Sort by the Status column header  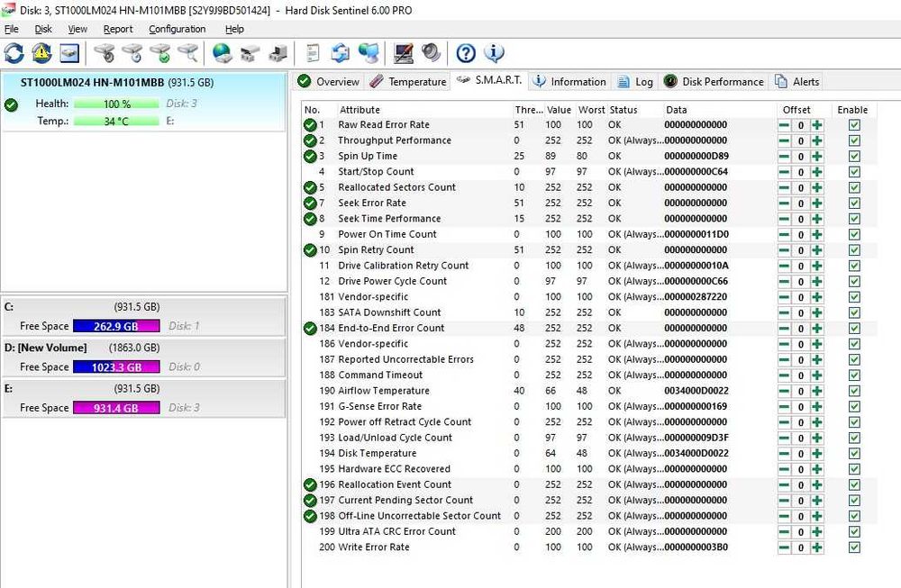pyautogui.click(x=634, y=110)
